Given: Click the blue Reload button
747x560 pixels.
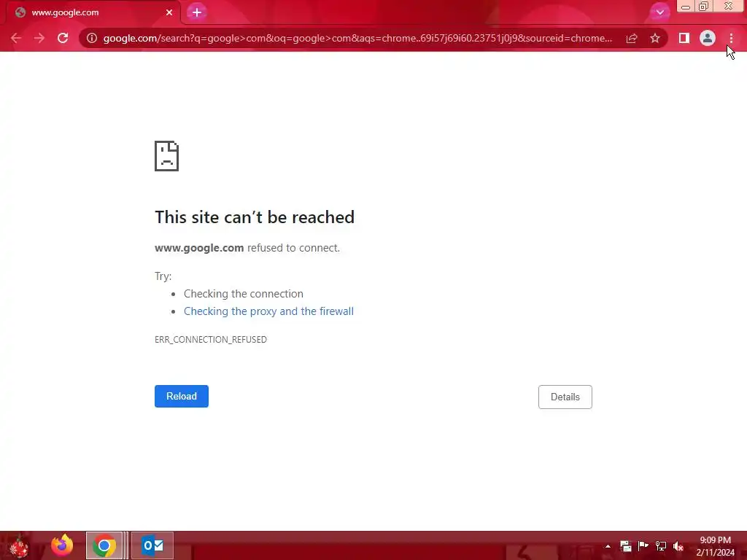Looking at the screenshot, I should click(x=182, y=396).
